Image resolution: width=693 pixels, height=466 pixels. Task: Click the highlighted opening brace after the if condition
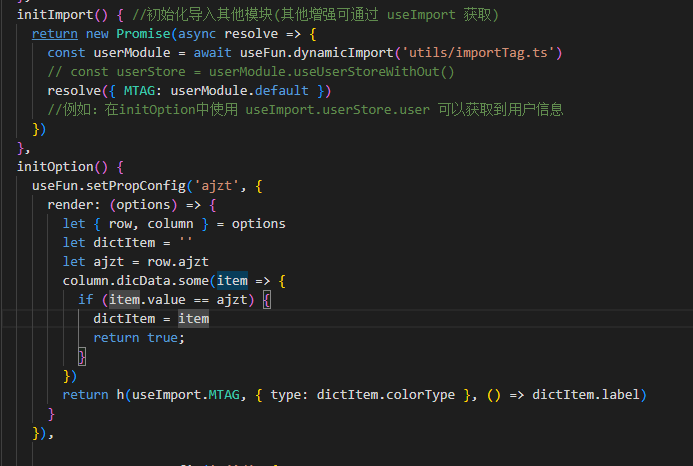pos(267,299)
